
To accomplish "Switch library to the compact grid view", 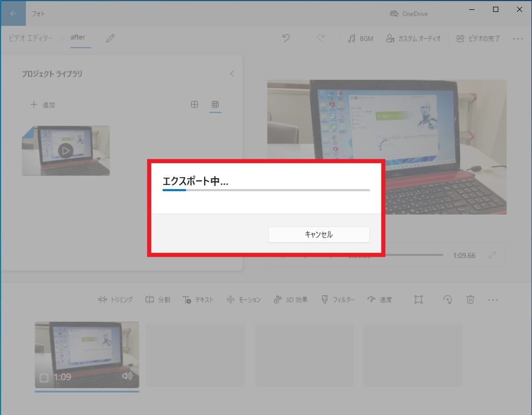I will 215,104.
